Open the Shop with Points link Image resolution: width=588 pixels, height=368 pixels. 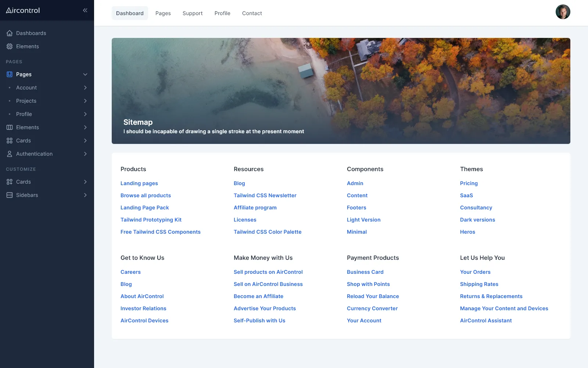[x=368, y=284]
